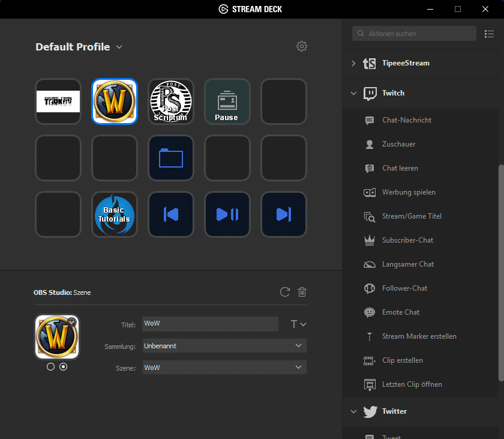Select the Escape from Tarkov key
Screen dimensions: 504x439
[x=58, y=101]
